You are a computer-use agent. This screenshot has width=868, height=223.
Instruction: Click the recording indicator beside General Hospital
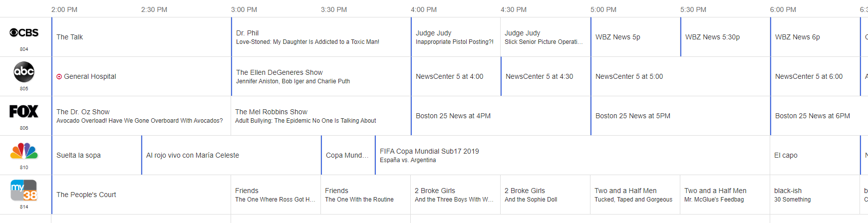(59, 77)
